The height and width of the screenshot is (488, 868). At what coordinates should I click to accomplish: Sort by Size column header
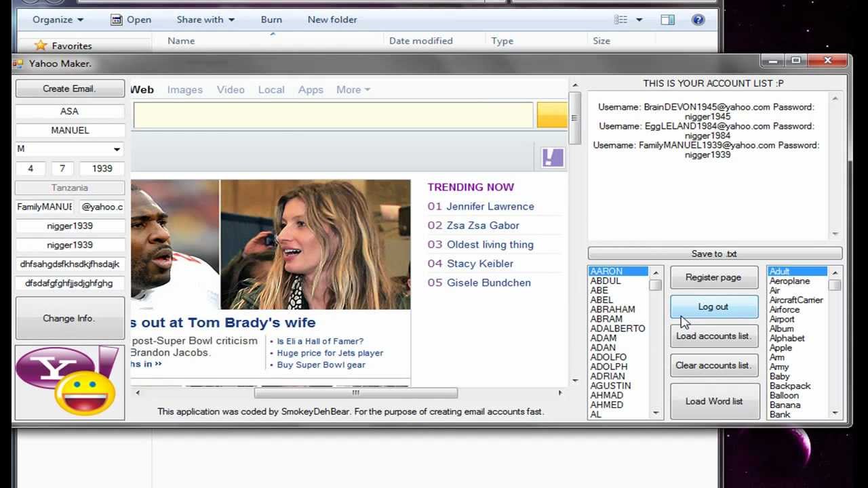(601, 41)
